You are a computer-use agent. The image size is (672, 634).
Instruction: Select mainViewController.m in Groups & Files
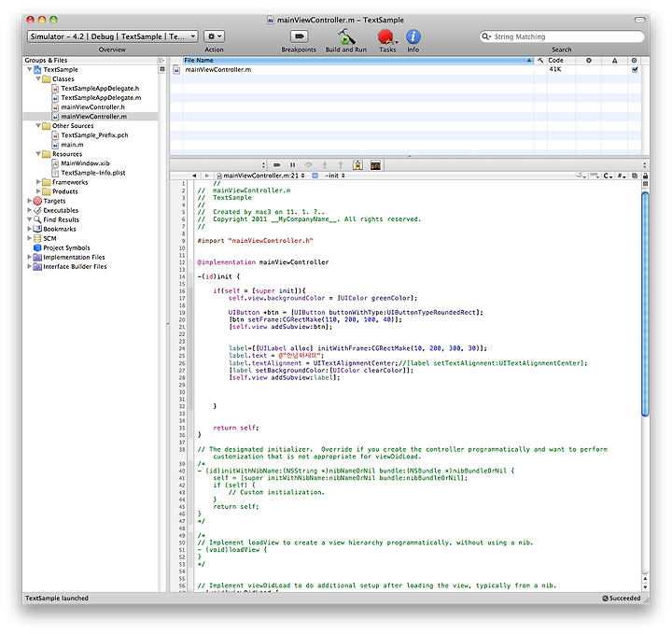coord(93,117)
